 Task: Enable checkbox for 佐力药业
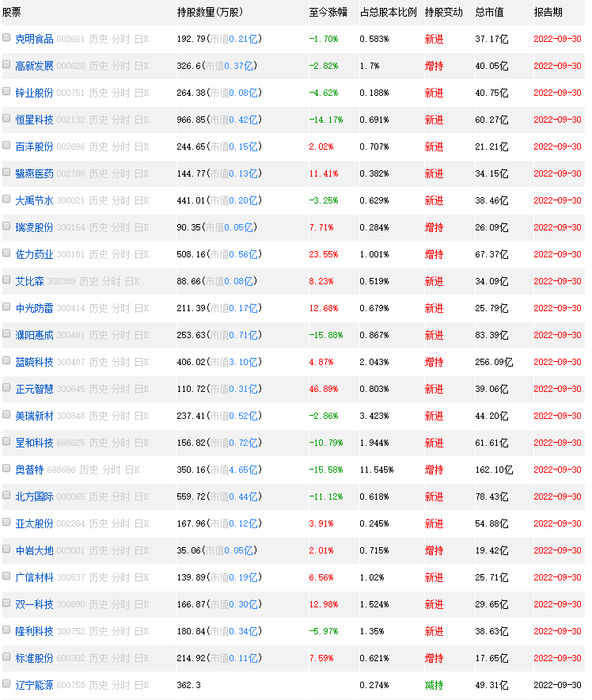[6, 253]
